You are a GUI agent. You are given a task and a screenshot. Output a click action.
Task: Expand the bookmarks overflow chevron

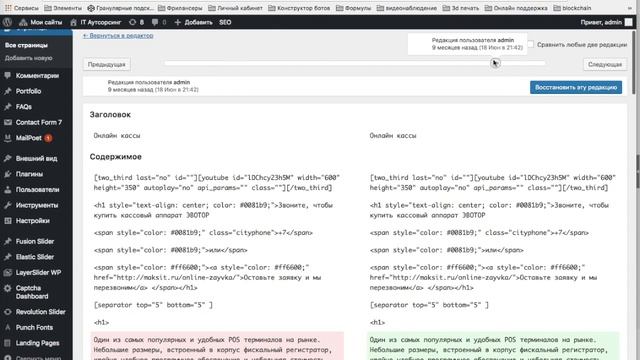tap(631, 8)
